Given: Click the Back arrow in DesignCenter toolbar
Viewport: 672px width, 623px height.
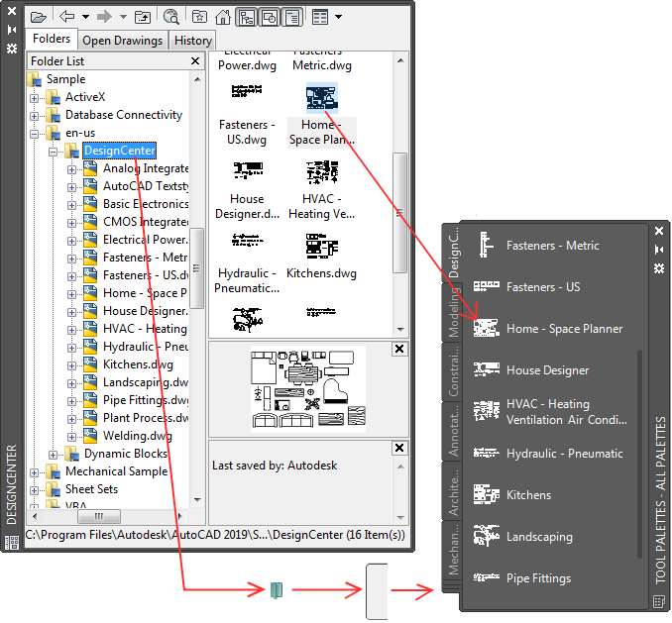Looking at the screenshot, I should tap(67, 17).
